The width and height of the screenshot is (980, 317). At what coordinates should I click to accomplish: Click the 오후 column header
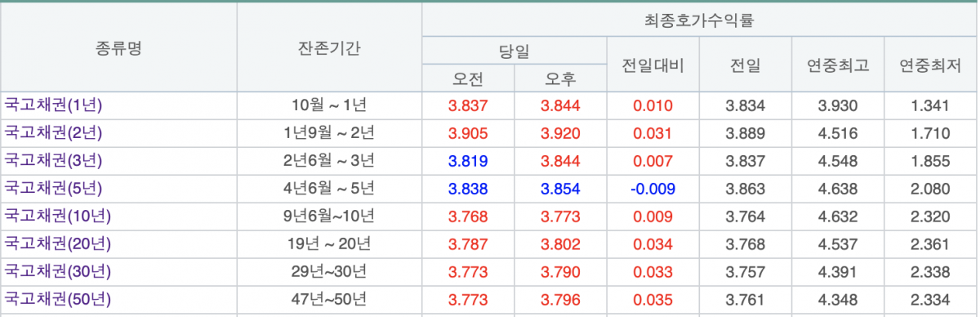click(x=560, y=78)
